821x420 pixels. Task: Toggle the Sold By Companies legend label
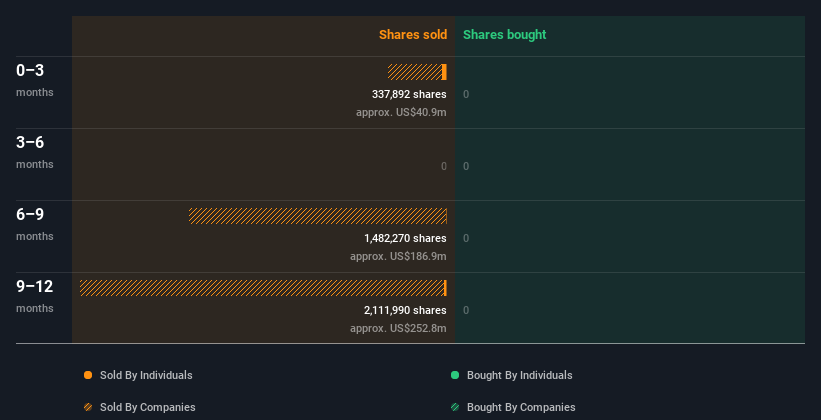point(148,407)
